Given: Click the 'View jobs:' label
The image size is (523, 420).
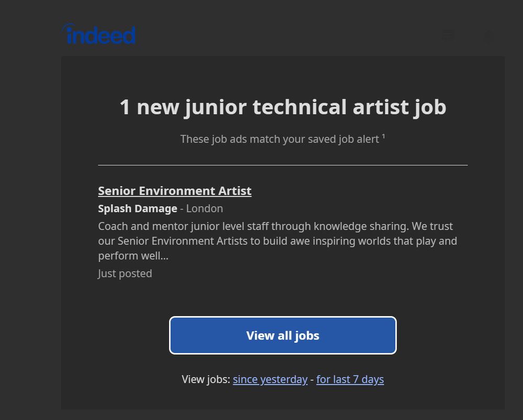Looking at the screenshot, I should pos(206,379).
